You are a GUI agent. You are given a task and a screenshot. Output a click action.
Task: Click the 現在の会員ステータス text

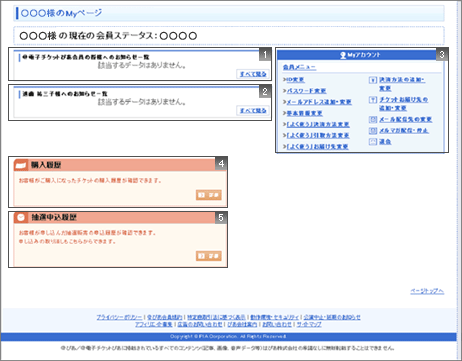[108, 36]
